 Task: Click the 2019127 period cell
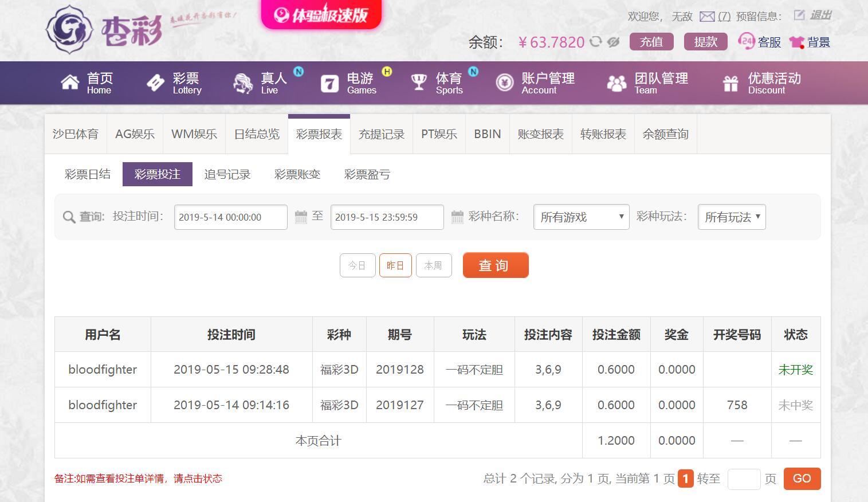click(x=400, y=405)
